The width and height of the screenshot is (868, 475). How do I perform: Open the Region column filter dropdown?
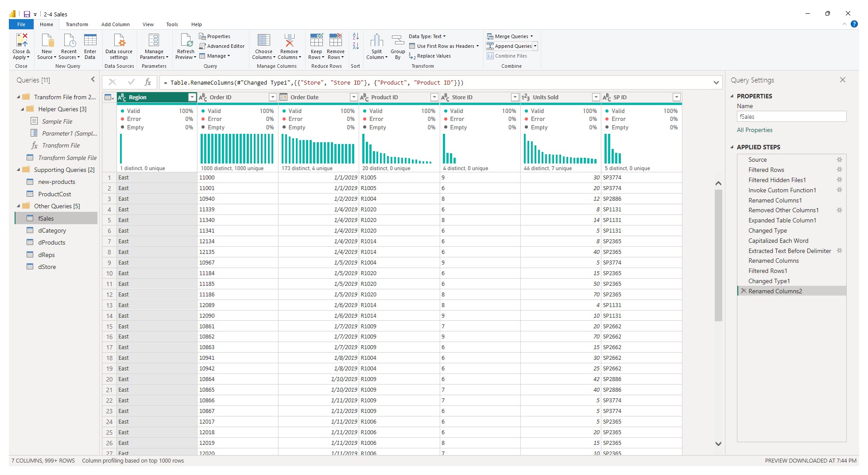(x=192, y=97)
